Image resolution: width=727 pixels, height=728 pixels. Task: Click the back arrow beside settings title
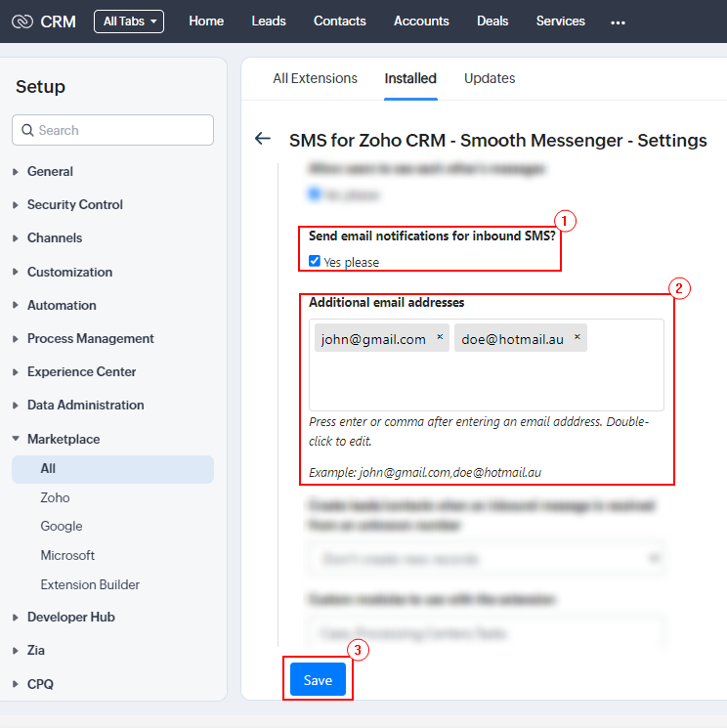263,139
